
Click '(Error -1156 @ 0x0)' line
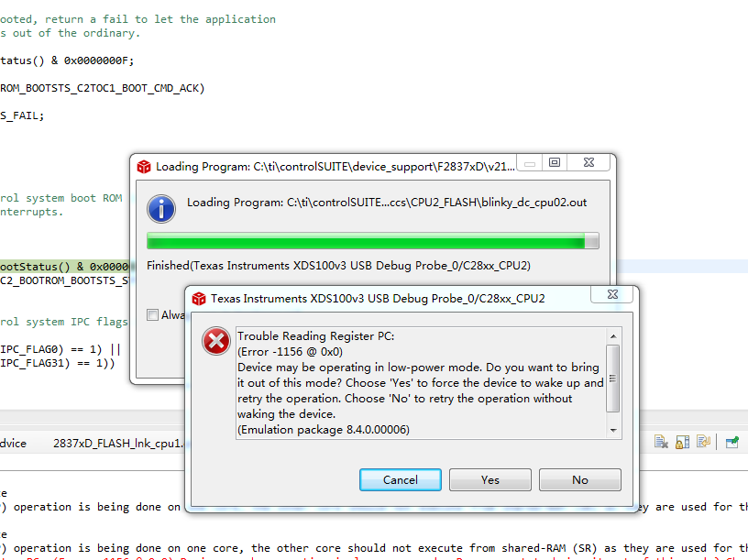(x=290, y=352)
